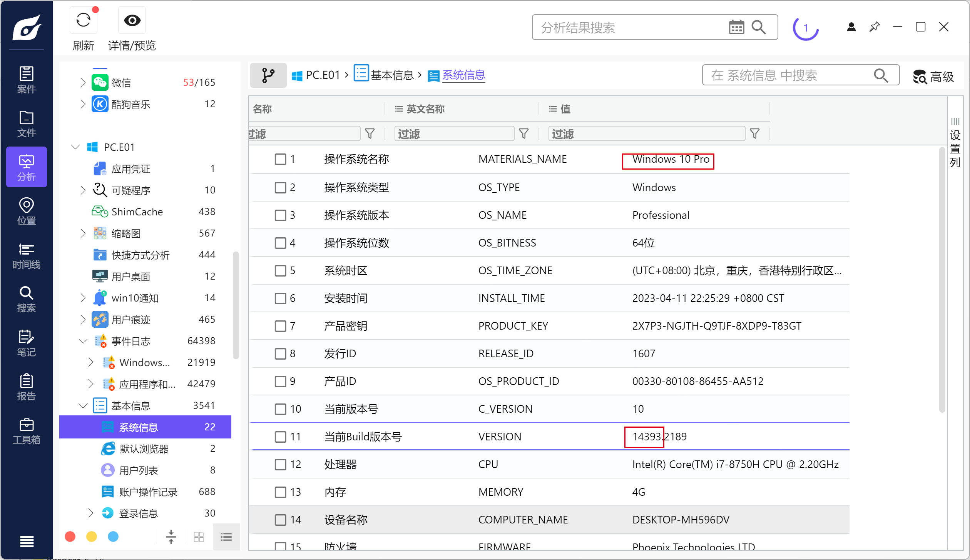Click the search icon in 系统信息 search
This screenshot has height=560, width=970.
point(881,75)
